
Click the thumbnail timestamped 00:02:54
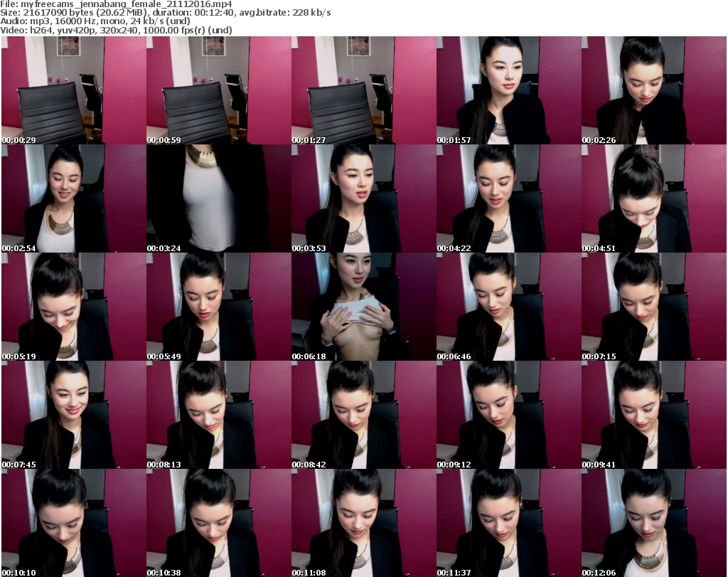point(74,198)
